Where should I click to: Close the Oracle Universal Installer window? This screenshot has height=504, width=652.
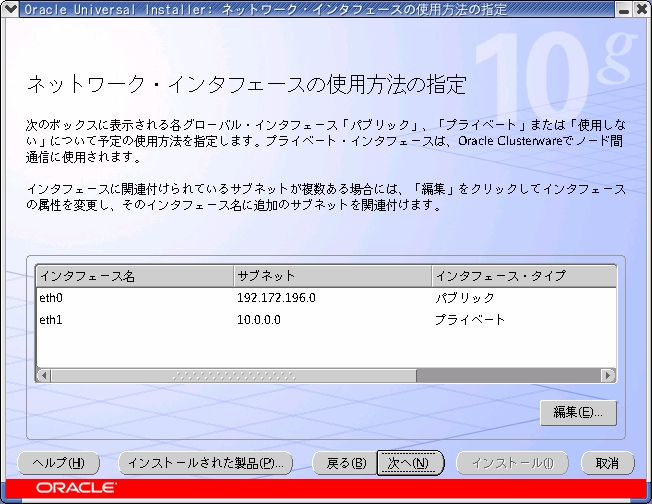click(x=642, y=9)
